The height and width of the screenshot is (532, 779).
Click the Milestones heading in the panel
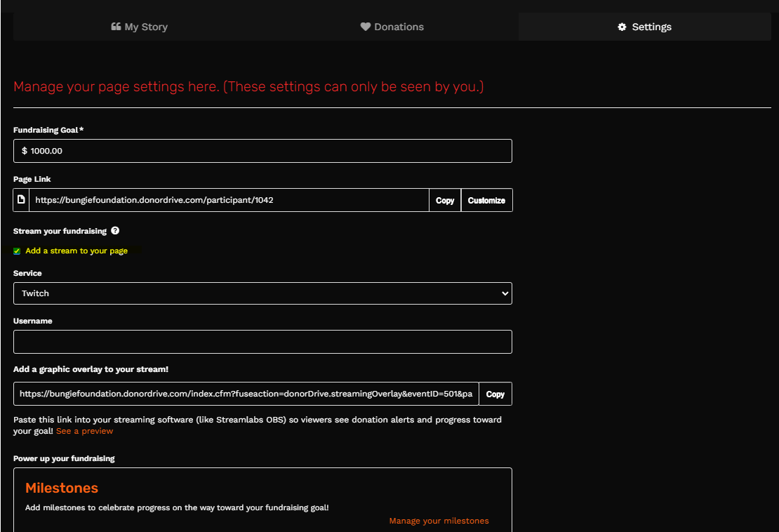[62, 488]
